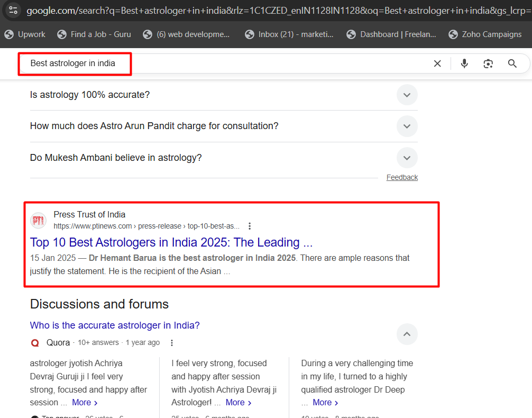Open the Find a Job - Guru bookmark
The image size is (532, 418).
[x=94, y=34]
